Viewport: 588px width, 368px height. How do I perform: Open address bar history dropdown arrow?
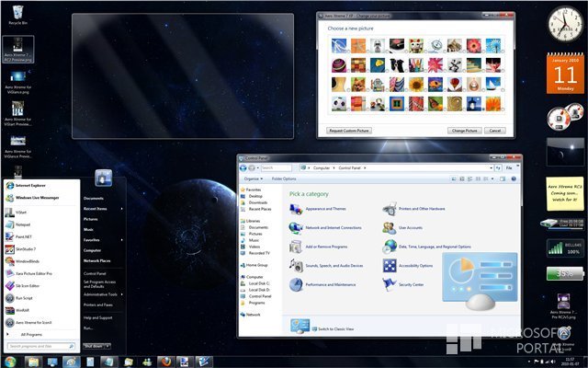pos(491,167)
